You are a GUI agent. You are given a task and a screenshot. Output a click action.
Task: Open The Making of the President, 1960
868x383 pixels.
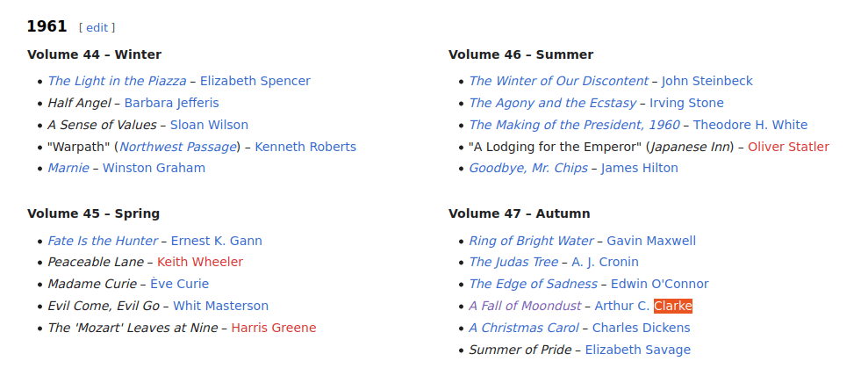point(574,125)
